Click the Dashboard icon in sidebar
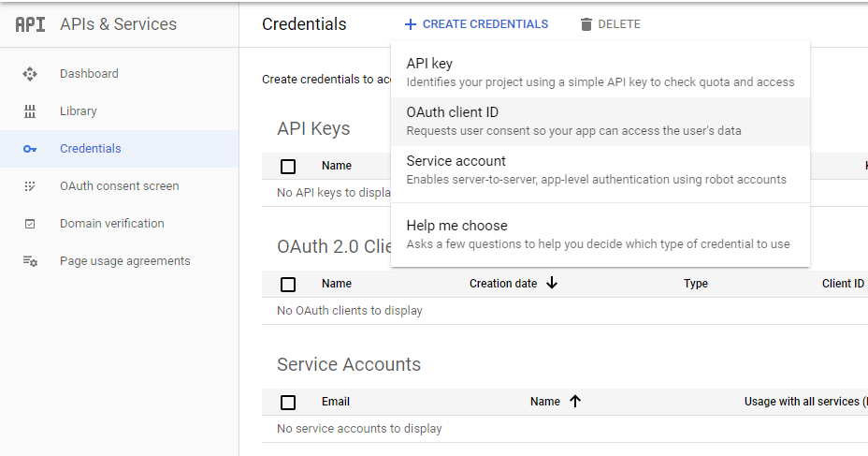The image size is (868, 456). coord(30,74)
